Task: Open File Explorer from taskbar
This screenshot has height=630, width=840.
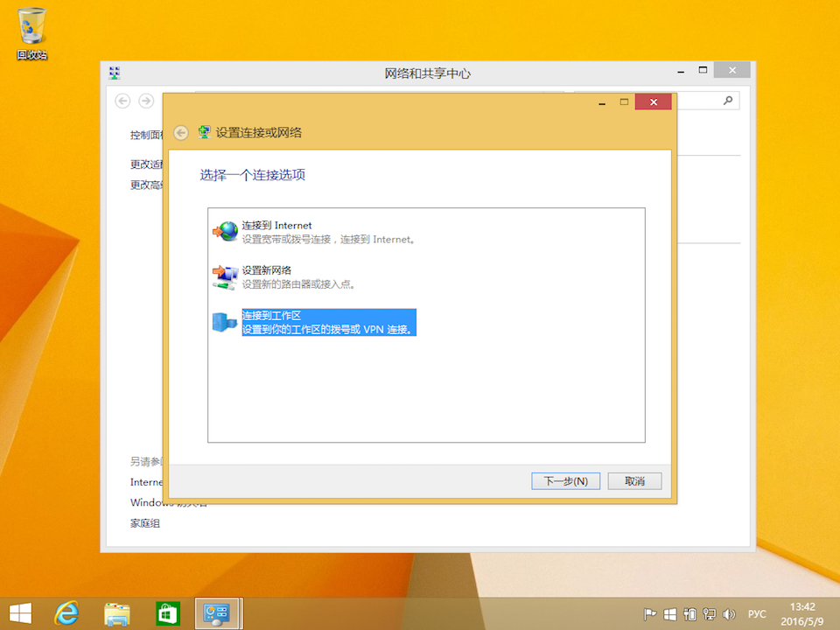Action: (x=116, y=614)
